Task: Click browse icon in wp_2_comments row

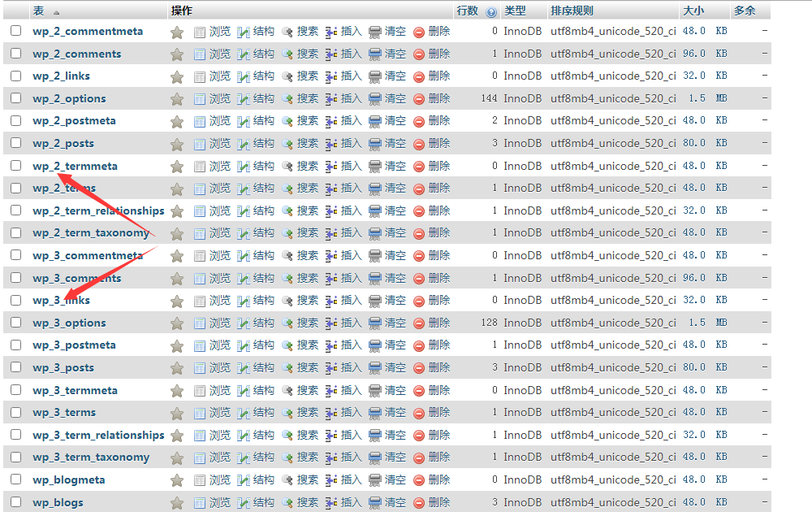Action: 200,54
